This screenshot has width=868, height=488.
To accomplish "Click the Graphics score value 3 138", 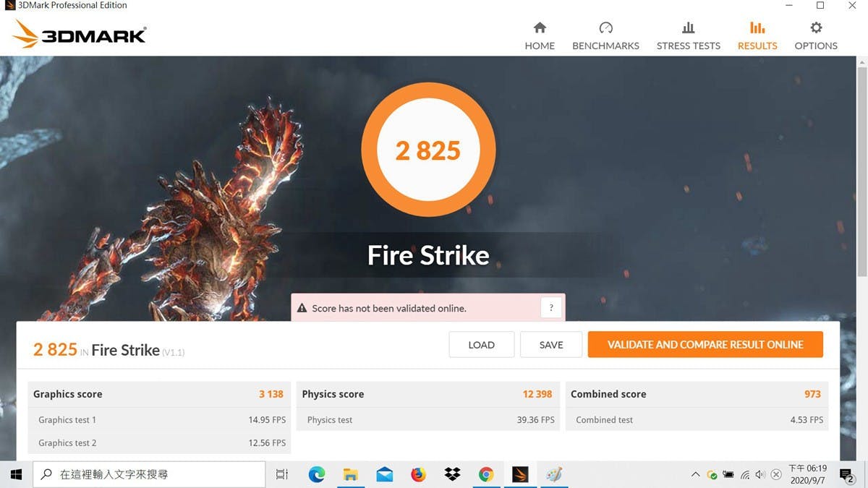I will coord(271,394).
